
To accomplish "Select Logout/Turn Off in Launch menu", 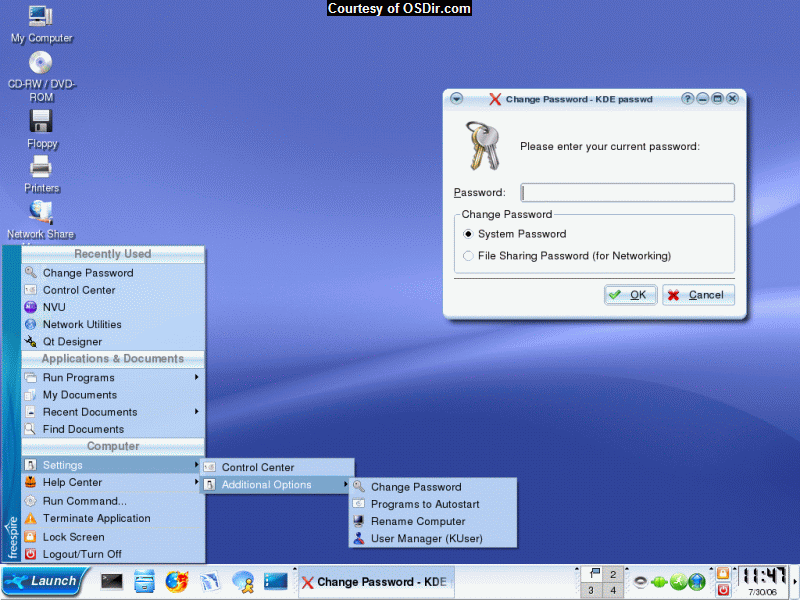I will [113, 555].
